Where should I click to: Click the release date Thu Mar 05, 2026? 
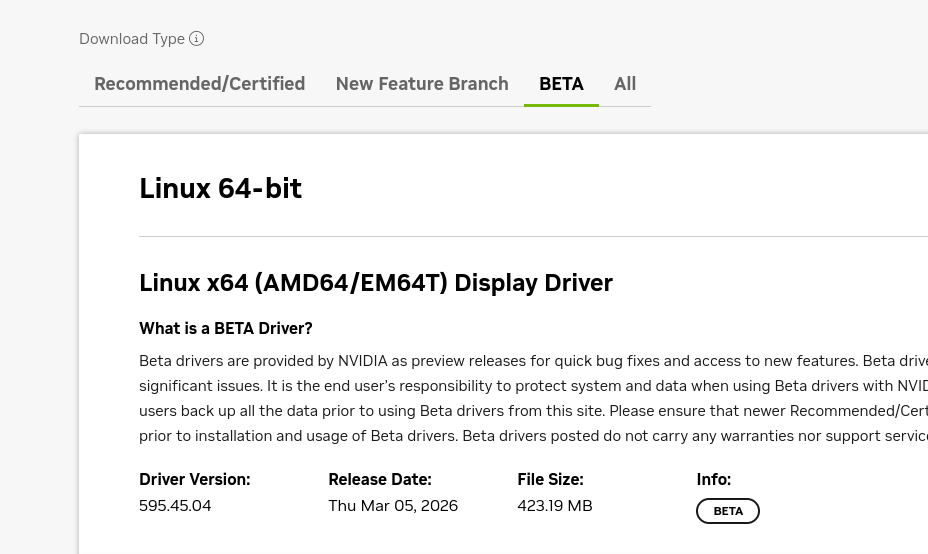(393, 505)
